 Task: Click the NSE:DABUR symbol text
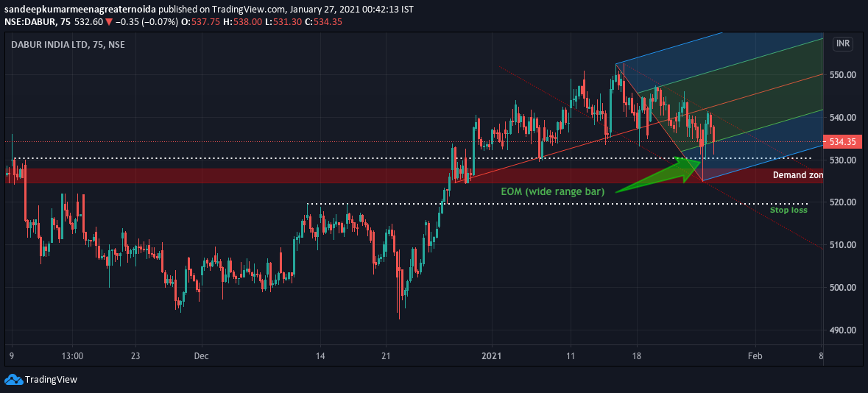pos(29,22)
